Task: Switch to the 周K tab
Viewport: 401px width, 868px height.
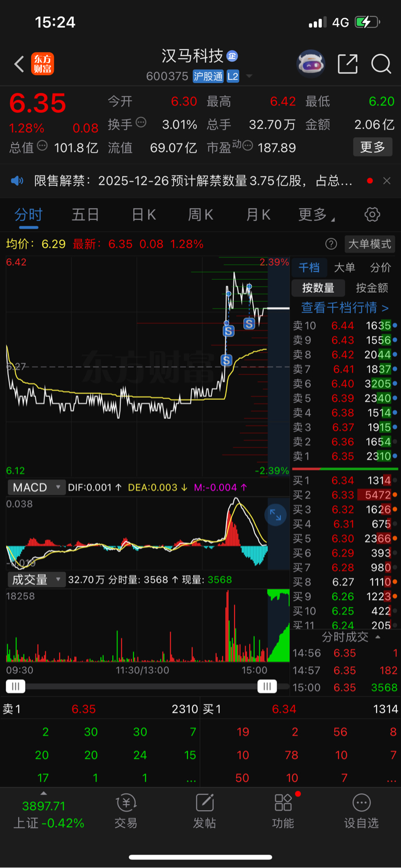Action: click(x=200, y=215)
